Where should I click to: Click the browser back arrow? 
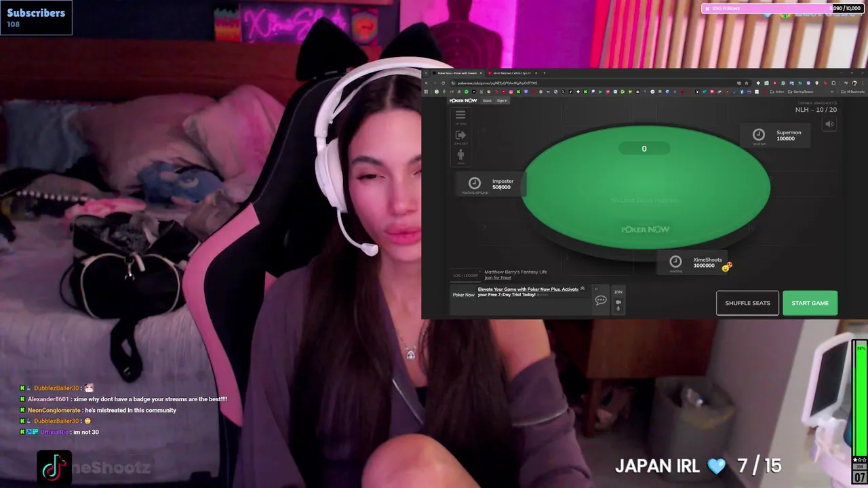(427, 83)
